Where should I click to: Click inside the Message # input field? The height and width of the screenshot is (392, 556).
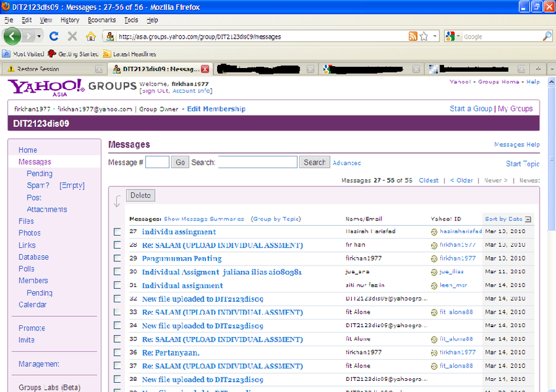157,162
